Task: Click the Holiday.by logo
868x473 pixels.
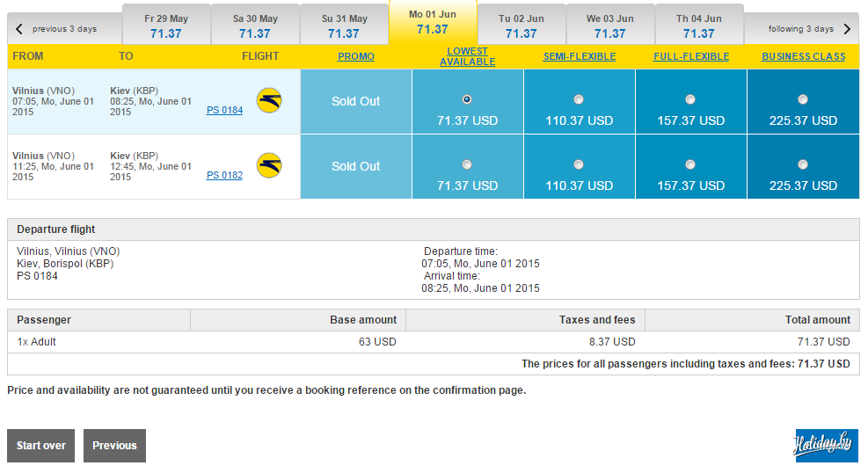Action: [x=827, y=445]
